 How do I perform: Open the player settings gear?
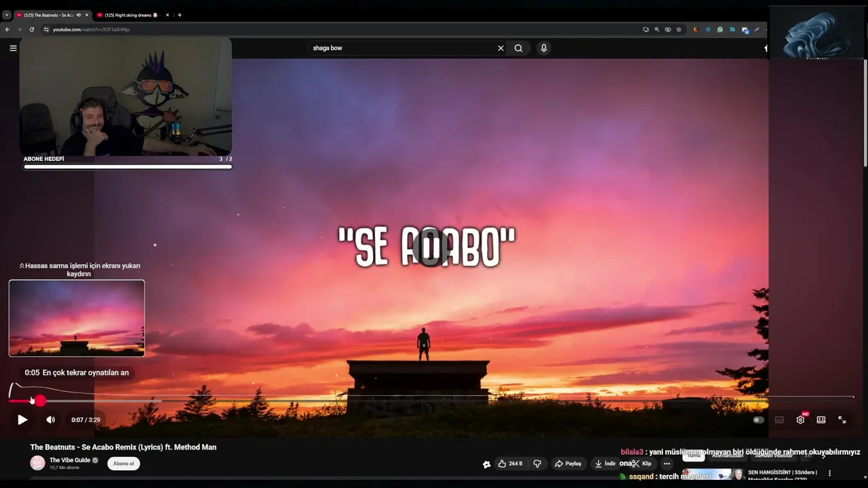pyautogui.click(x=800, y=420)
